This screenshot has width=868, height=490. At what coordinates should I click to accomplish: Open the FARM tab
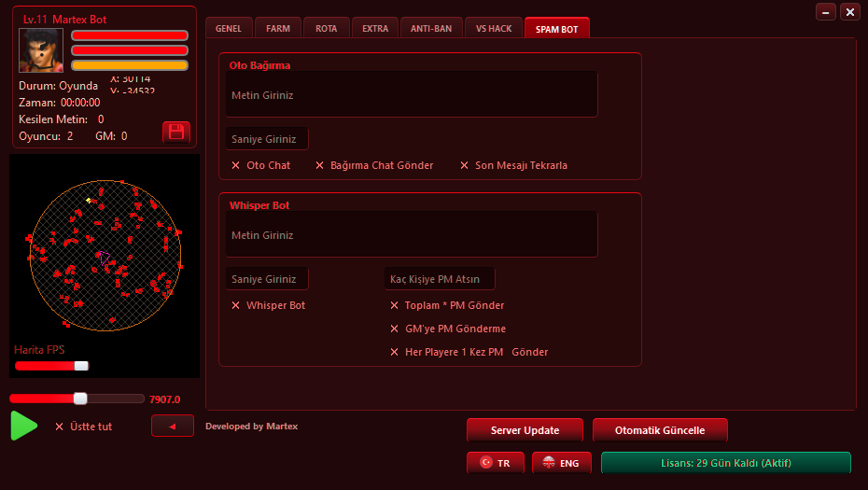278,28
